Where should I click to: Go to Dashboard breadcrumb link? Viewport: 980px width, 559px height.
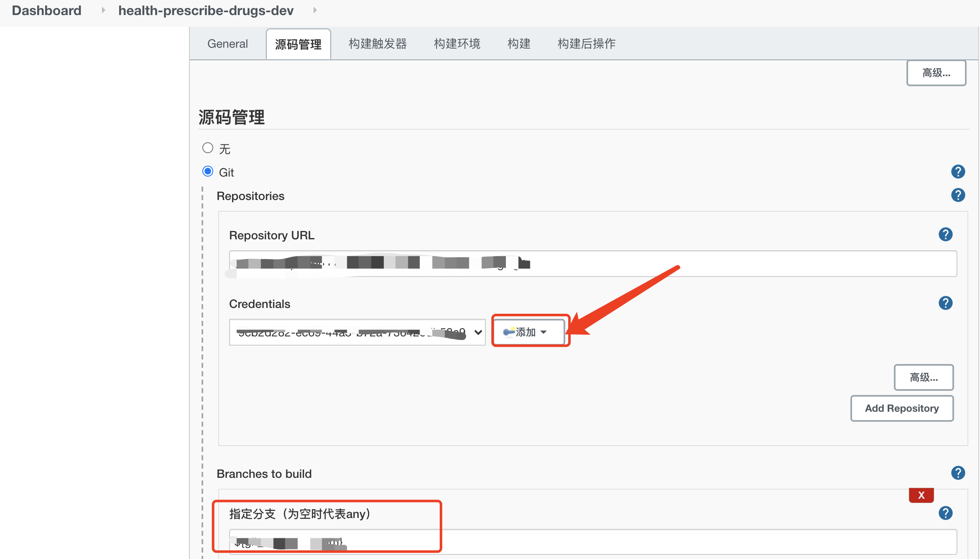click(x=47, y=10)
